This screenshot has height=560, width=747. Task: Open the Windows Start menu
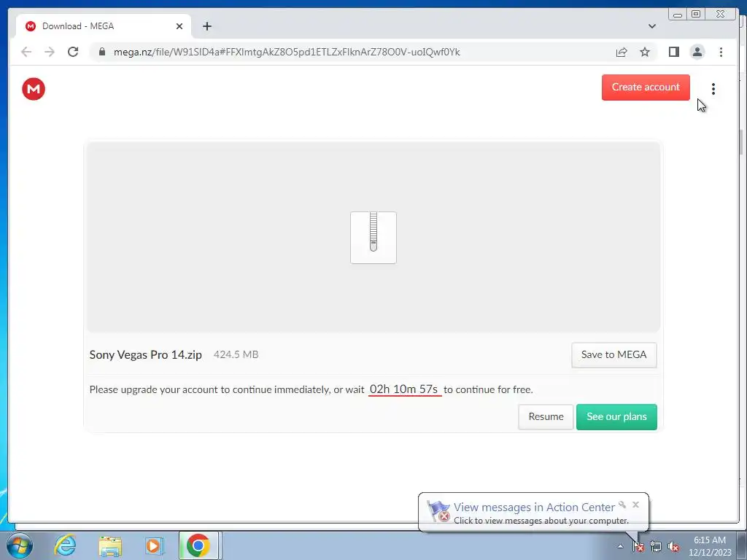[20, 545]
